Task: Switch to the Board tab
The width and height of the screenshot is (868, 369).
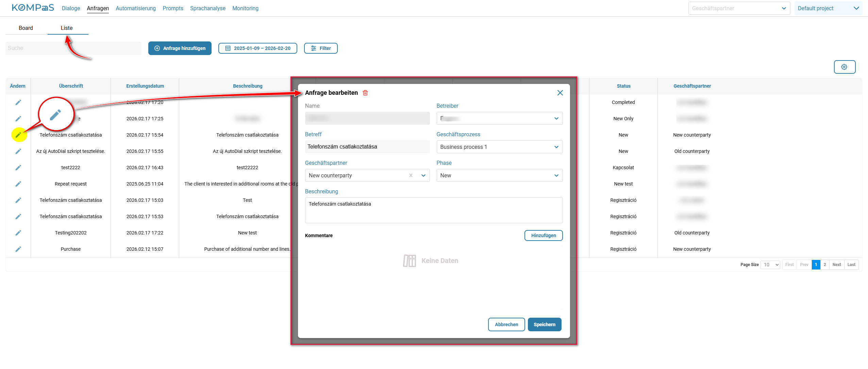Action: click(x=26, y=28)
